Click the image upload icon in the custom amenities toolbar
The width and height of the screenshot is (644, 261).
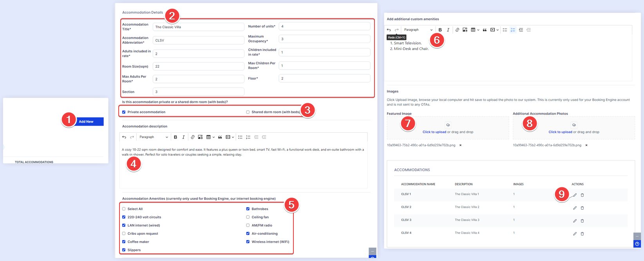point(465,30)
